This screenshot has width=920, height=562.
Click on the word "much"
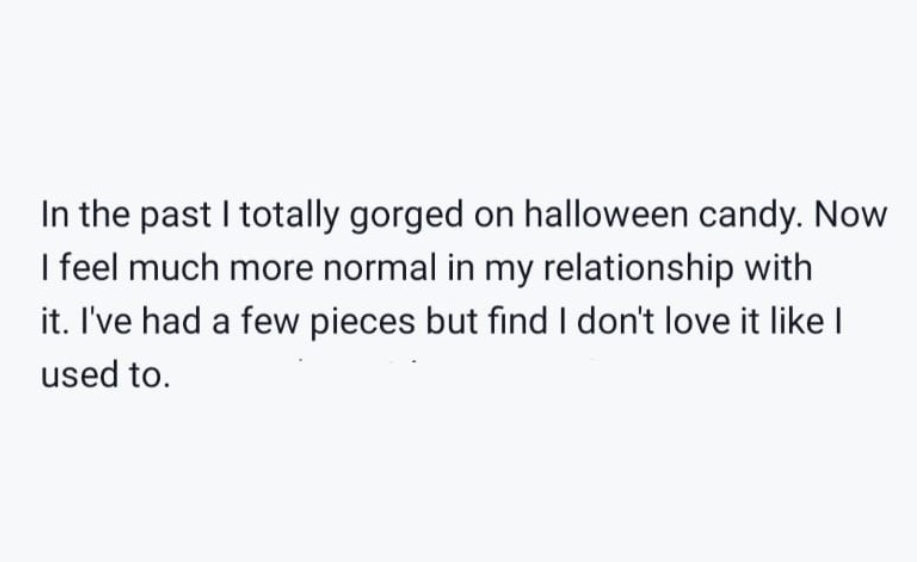click(x=170, y=269)
